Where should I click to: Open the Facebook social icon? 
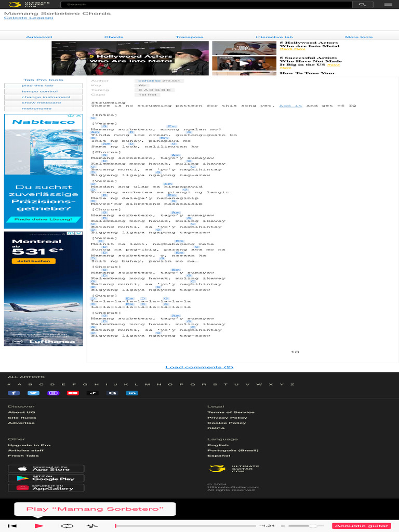point(14,393)
